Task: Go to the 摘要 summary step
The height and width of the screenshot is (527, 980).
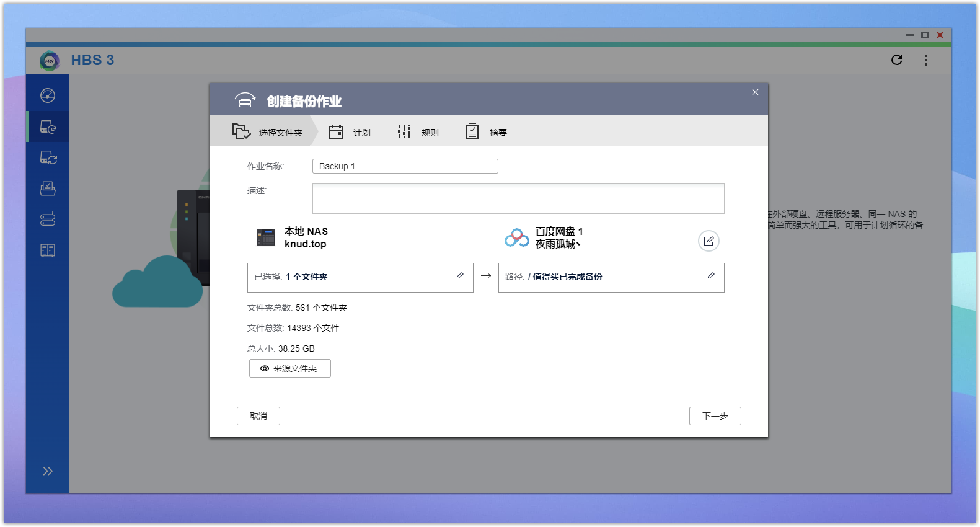Action: [487, 132]
